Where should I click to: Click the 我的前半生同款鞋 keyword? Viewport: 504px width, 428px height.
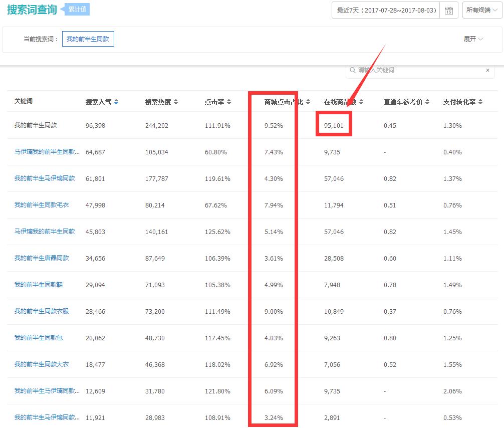[40, 285]
